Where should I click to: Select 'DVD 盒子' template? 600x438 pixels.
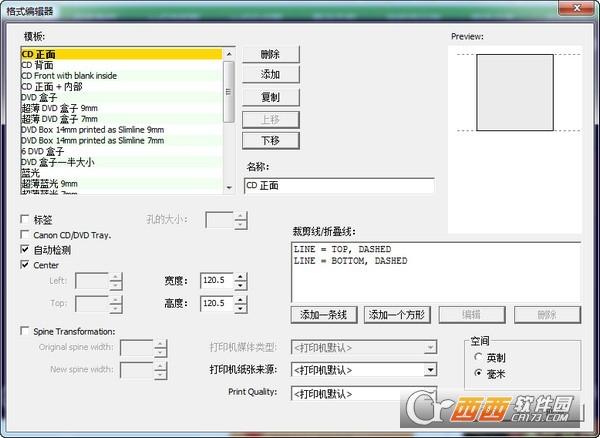[x=121, y=97]
